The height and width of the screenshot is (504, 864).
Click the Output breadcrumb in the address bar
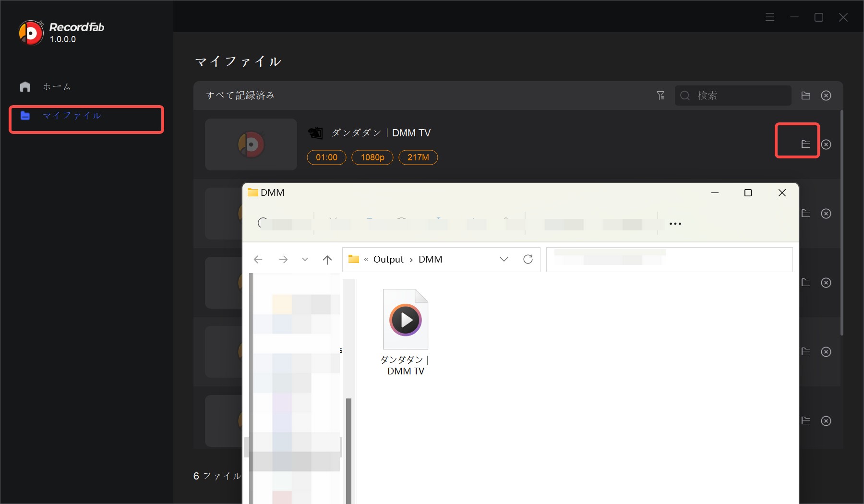388,260
